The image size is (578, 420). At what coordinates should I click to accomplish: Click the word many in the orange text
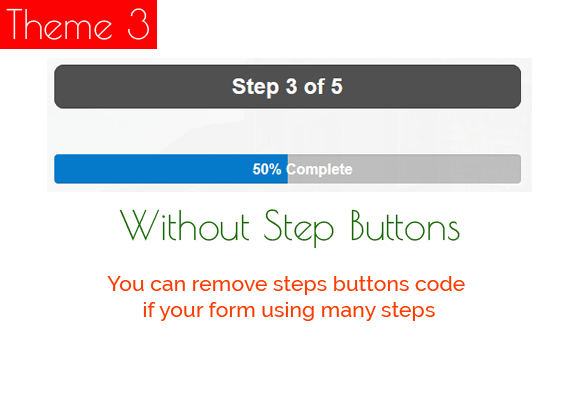pyautogui.click(x=348, y=310)
